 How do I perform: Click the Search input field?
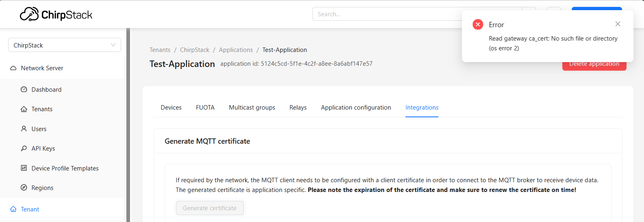(417, 14)
